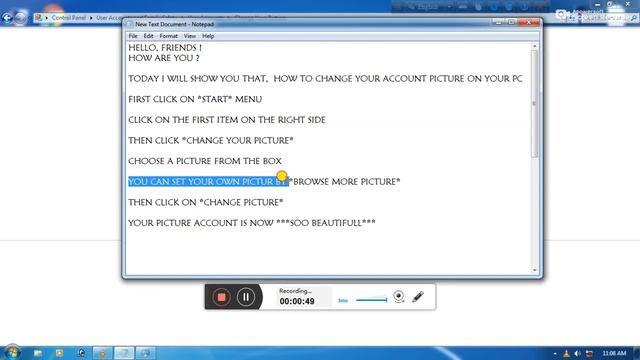Viewport: 640px width, 360px height.
Task: Open the View menu in Notepad
Action: coord(190,36)
